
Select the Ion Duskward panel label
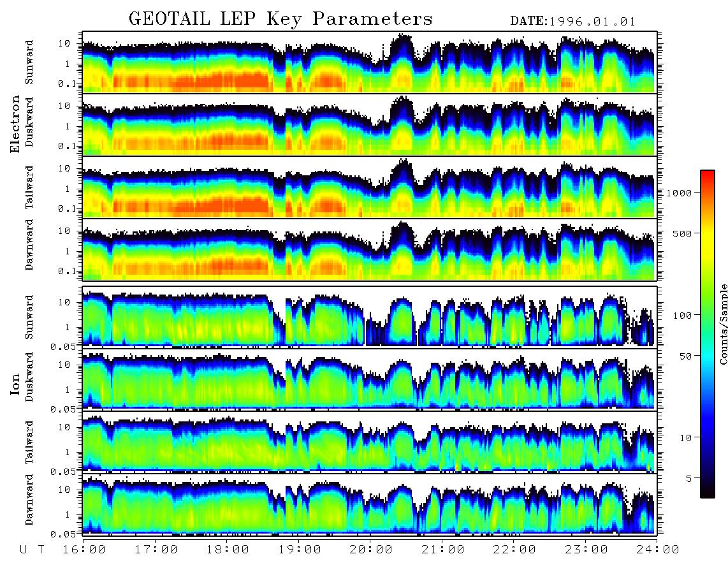pyautogui.click(x=29, y=377)
